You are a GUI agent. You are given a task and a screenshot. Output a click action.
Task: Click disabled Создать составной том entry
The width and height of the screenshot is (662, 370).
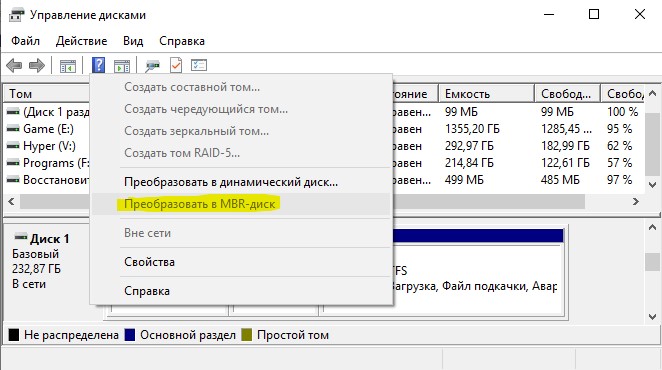[241, 87]
